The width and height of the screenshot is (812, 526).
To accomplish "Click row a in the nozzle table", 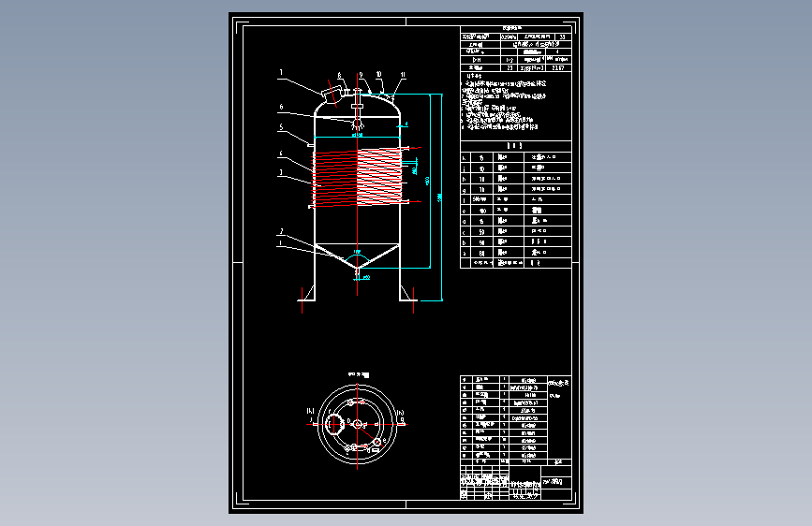I will pos(516,253).
